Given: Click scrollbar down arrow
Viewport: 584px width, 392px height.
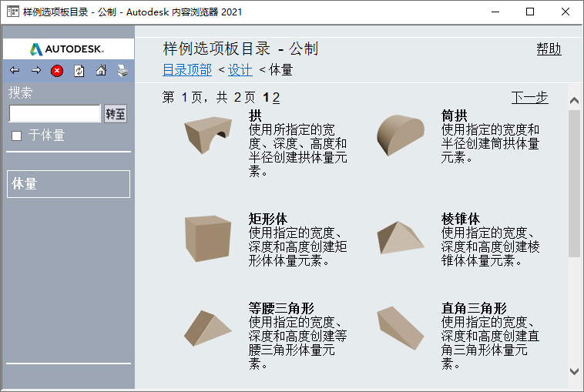Looking at the screenshot, I should 574,371.
